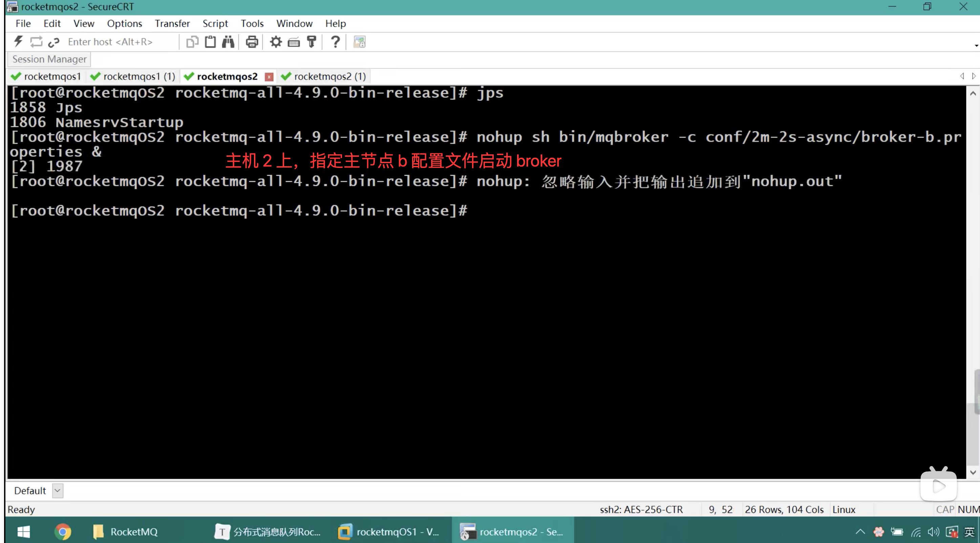This screenshot has width=980, height=543.
Task: Click the Keymap Editor keyboard icon
Action: pos(294,41)
